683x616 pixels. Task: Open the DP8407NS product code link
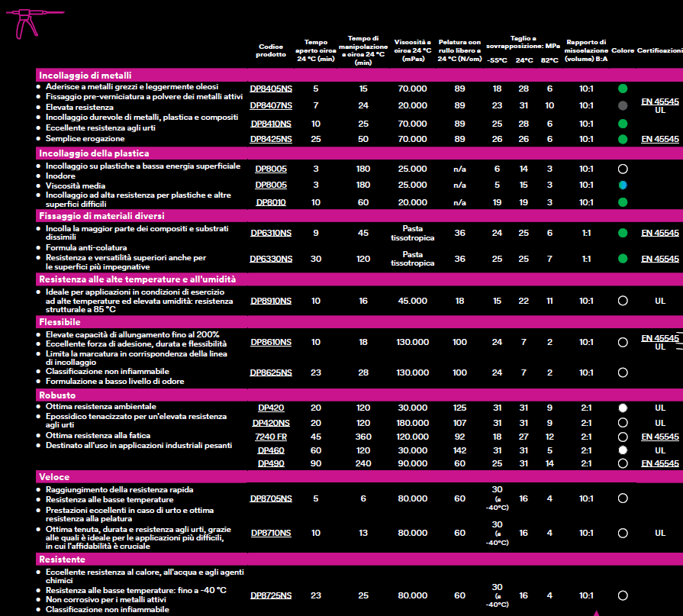tap(271, 105)
